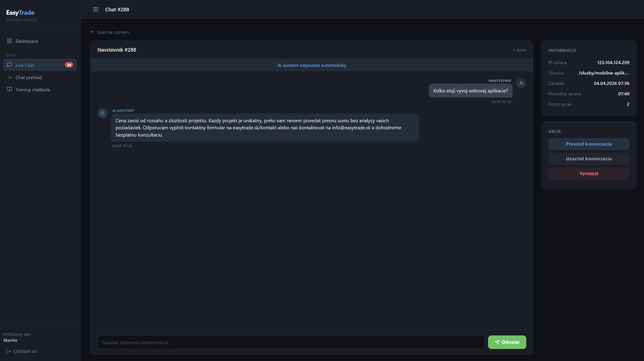The image size is (644, 361).
Task: Click the logout arrow icon
Action: tap(9, 351)
